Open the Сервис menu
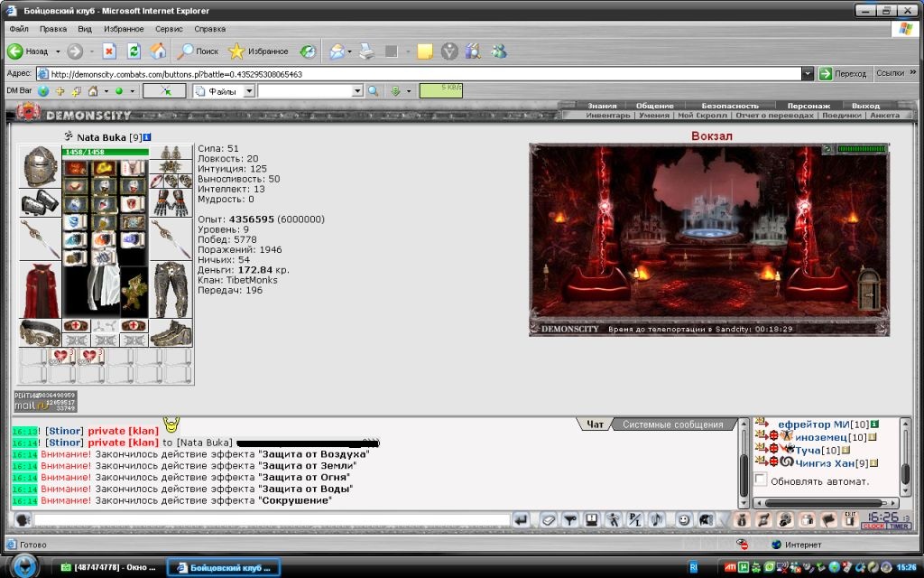Screen dimensions: 924x578 (x=169, y=29)
